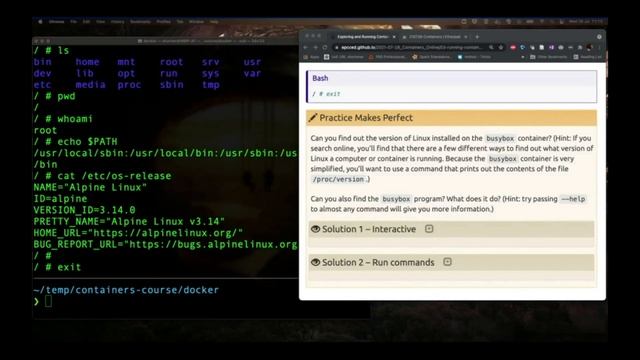Click the ~/temp/containers-course/docker prompt path
The image size is (640, 360).
click(126, 290)
